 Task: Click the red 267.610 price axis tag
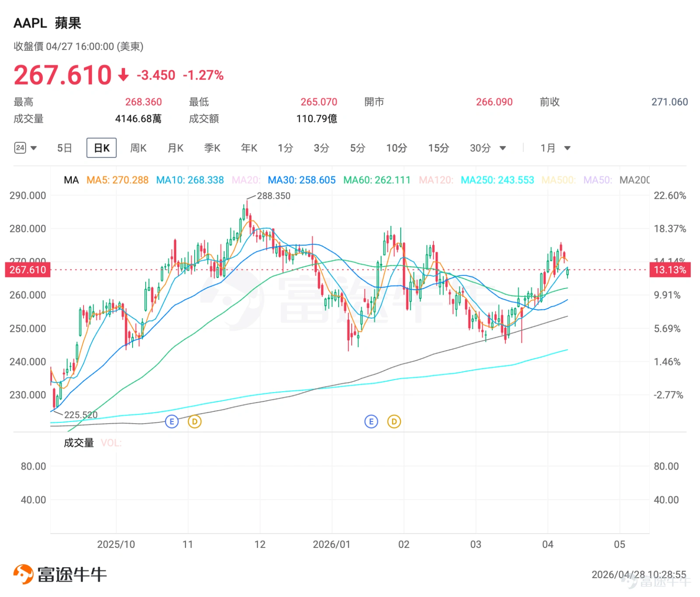click(x=28, y=270)
